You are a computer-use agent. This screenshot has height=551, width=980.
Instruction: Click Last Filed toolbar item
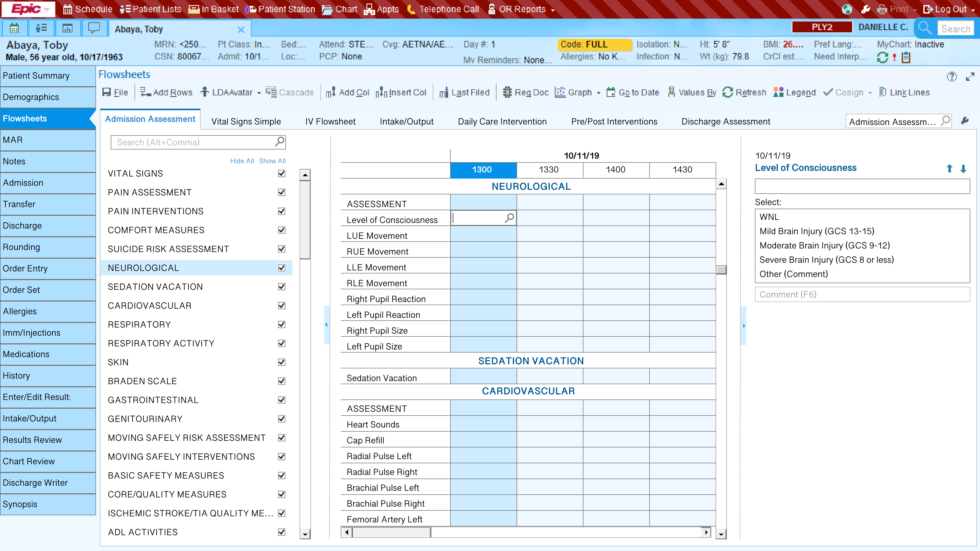[x=464, y=92]
